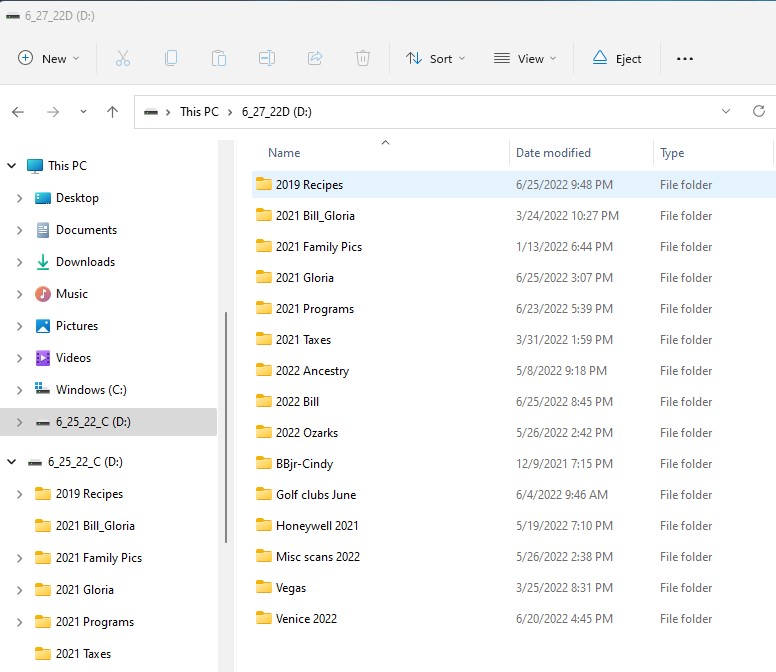The image size is (776, 672).
Task: Select 2022 Bill folder
Action: [297, 402]
